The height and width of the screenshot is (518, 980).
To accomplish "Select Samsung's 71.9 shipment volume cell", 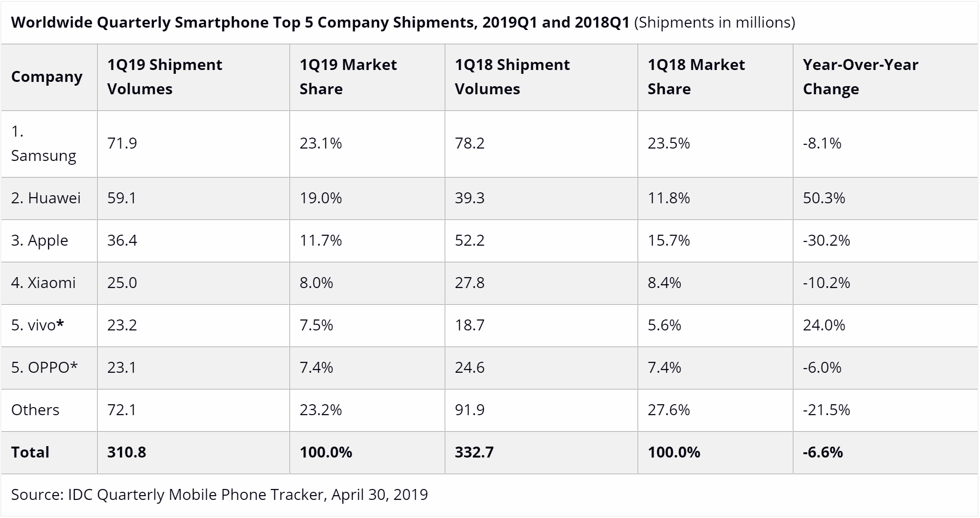I will click(x=122, y=143).
